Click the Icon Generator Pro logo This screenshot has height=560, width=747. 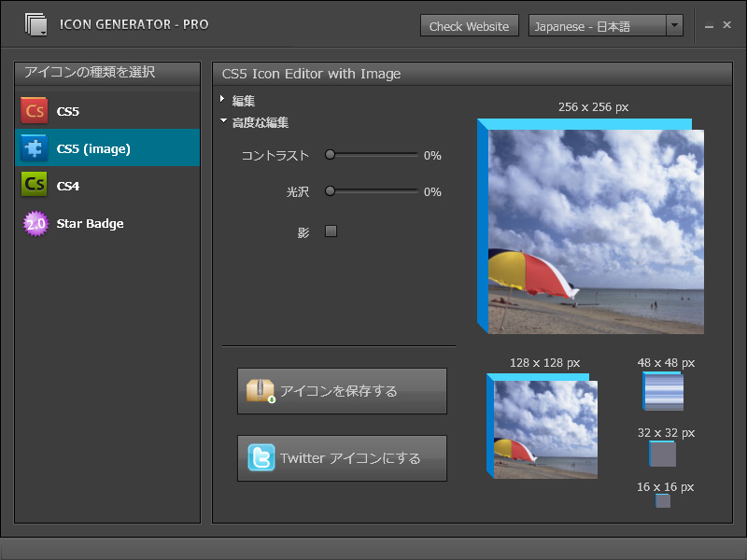point(37,24)
